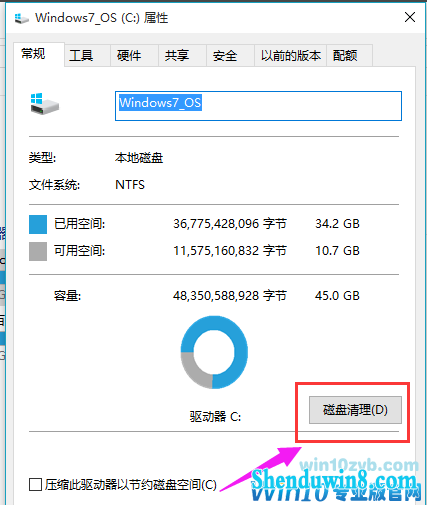Click the 已用空间 label
The image size is (427, 505).
point(80,224)
